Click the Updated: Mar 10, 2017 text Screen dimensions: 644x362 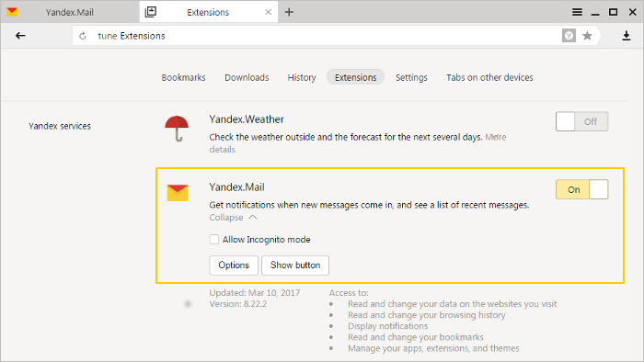pyautogui.click(x=255, y=293)
